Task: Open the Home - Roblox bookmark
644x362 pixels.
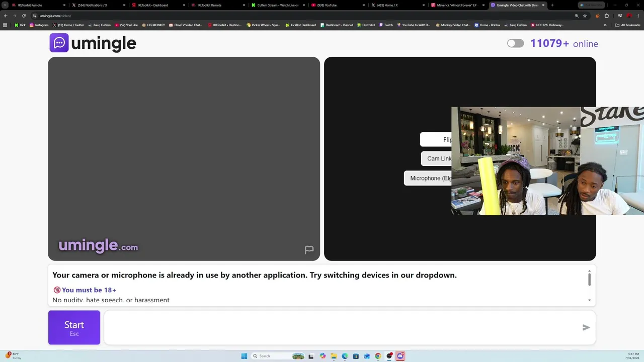Action: click(487, 25)
